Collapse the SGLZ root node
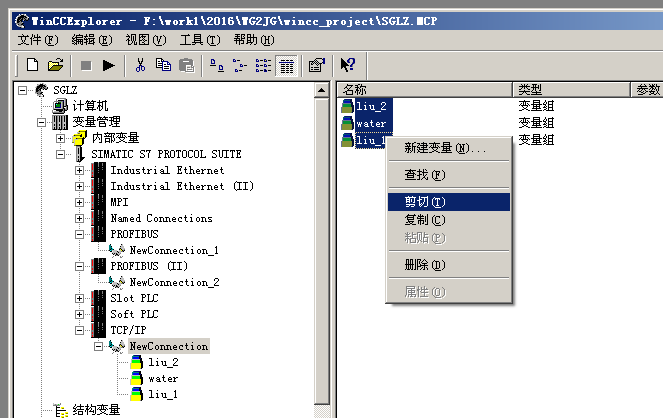 click(x=22, y=90)
